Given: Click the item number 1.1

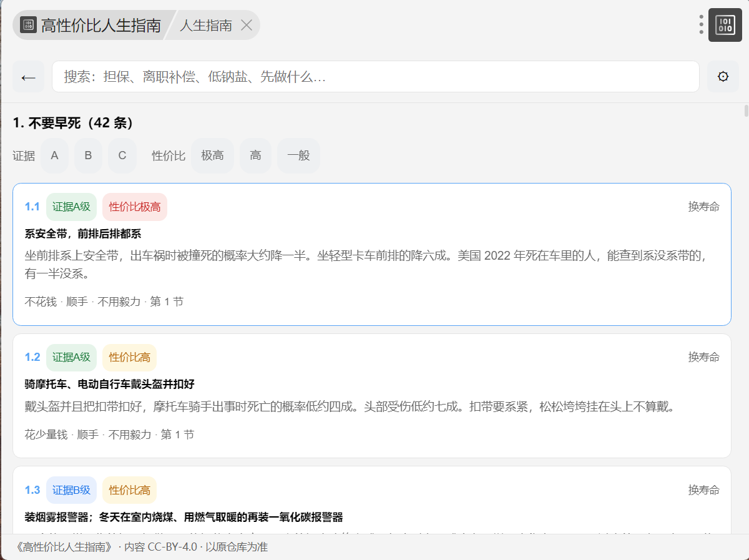Looking at the screenshot, I should pyautogui.click(x=32, y=207).
